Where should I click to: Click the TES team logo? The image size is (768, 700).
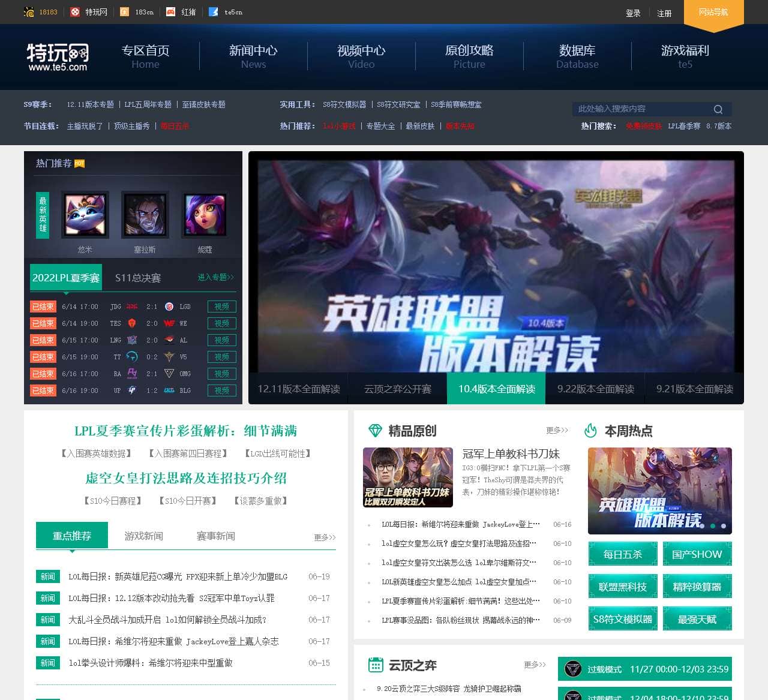[x=132, y=323]
